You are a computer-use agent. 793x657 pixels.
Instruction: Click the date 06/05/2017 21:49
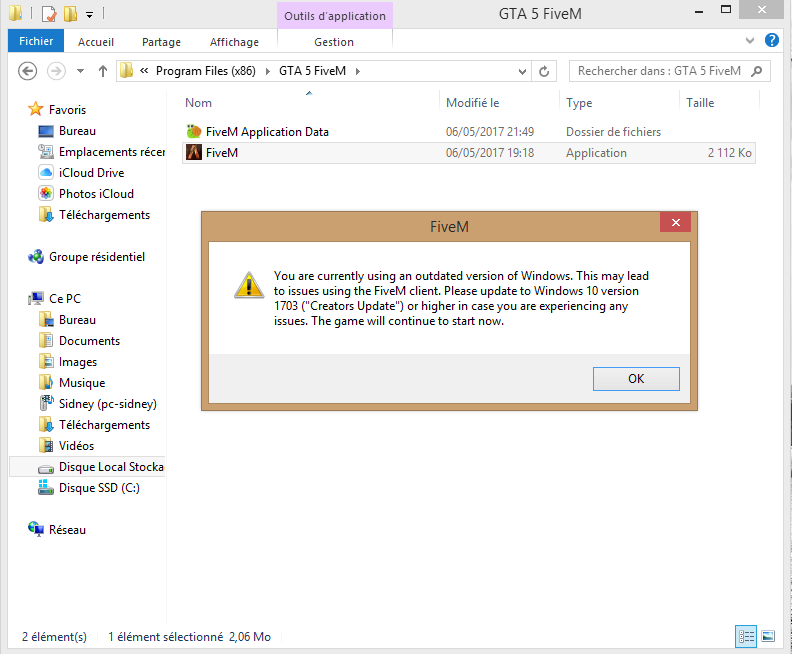(x=490, y=132)
